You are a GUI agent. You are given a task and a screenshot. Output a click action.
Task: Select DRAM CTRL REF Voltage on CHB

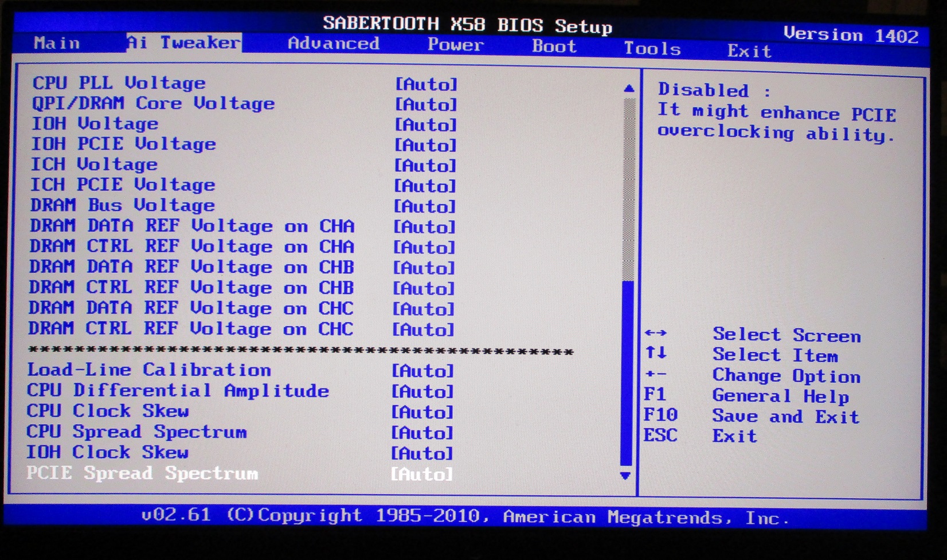pyautogui.click(x=191, y=288)
